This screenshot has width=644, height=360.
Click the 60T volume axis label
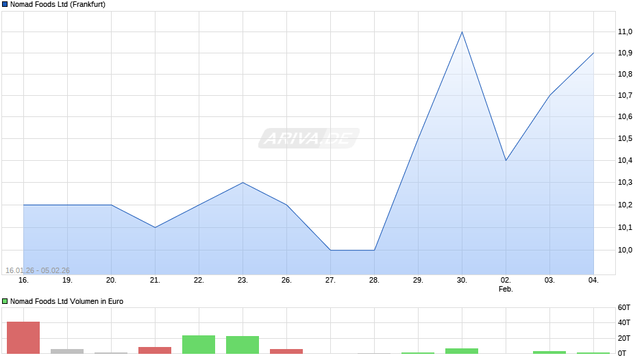[x=624, y=307]
